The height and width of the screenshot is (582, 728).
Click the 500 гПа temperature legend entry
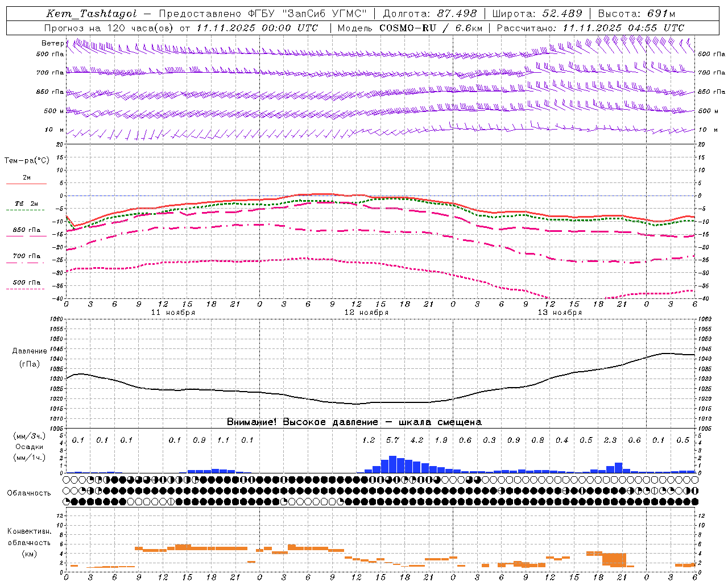point(27,282)
